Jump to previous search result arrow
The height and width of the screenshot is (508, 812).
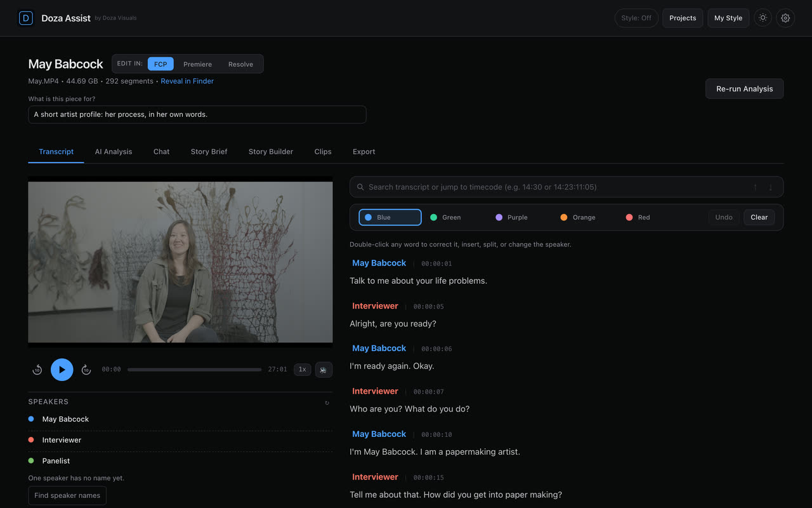click(755, 187)
